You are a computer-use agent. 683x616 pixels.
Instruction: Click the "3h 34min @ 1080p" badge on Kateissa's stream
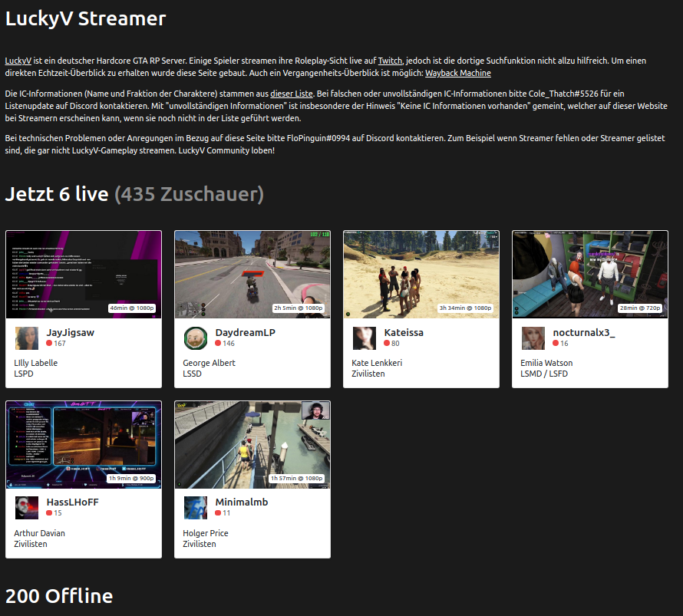(466, 308)
